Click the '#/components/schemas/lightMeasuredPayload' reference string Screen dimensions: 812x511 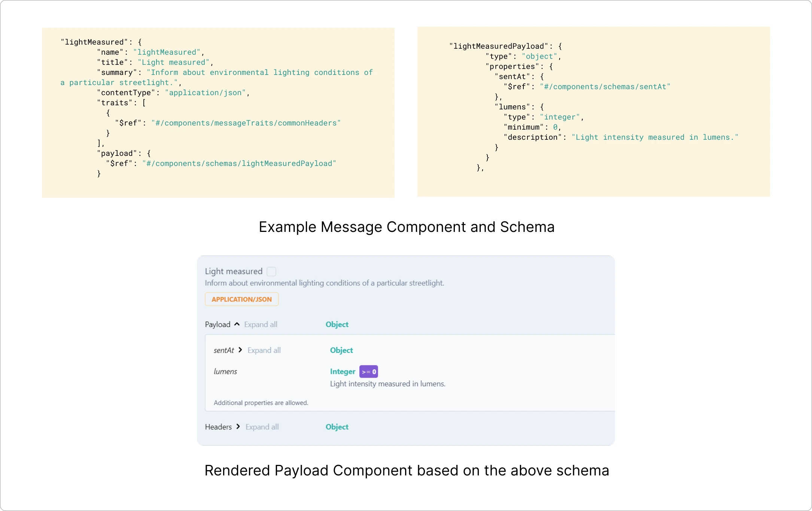pos(239,164)
